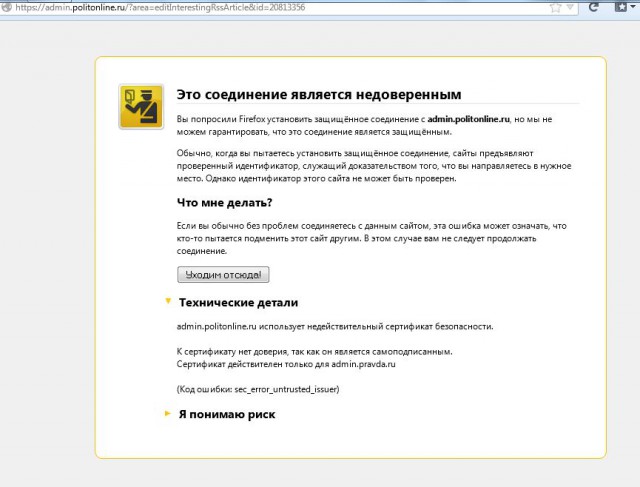Click the 'Что мне делать?' heading
Screen dimensions: 640x487
[224, 202]
